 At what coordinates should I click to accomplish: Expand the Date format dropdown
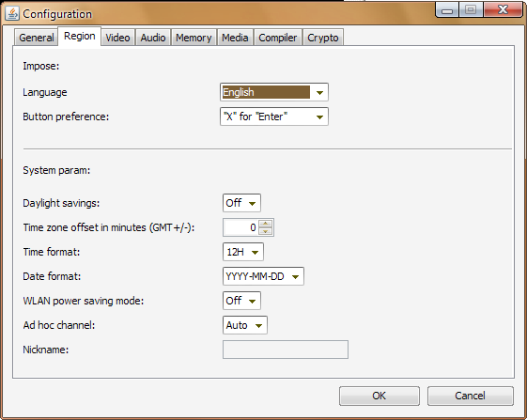tap(263, 276)
